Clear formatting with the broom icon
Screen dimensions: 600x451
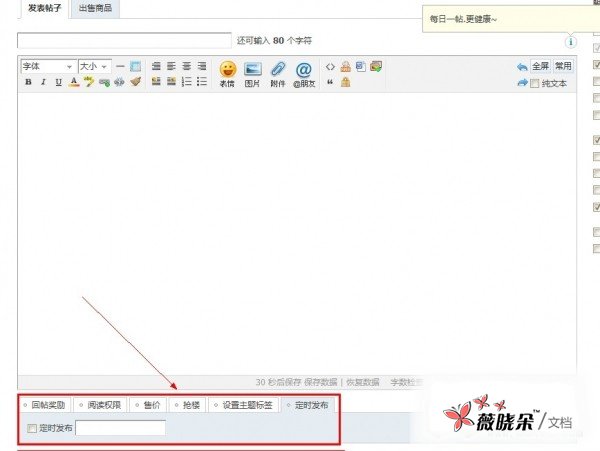[x=135, y=81]
